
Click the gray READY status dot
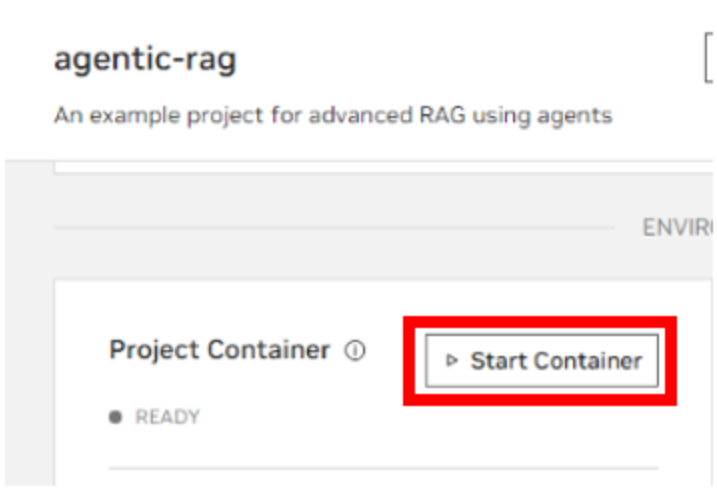[116, 418]
